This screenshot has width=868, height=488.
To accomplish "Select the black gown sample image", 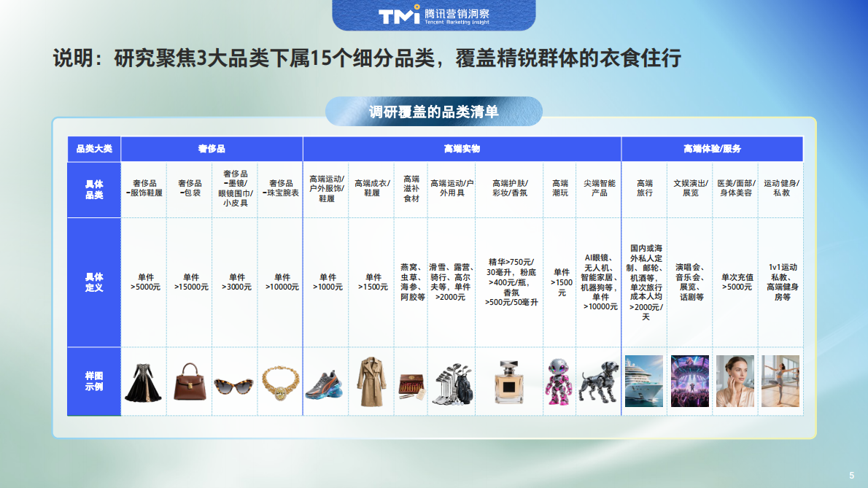I will pyautogui.click(x=143, y=383).
